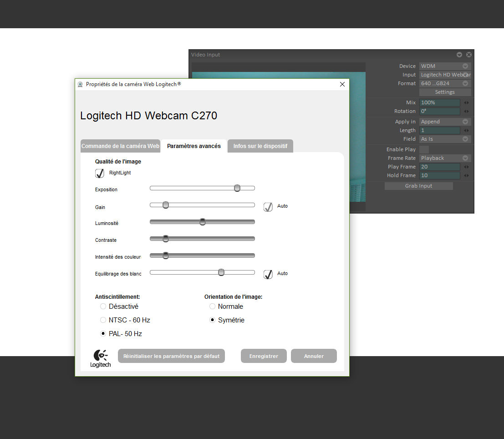The width and height of the screenshot is (504, 439).
Task: Close the Logitech camera properties dialog
Action: (x=342, y=84)
